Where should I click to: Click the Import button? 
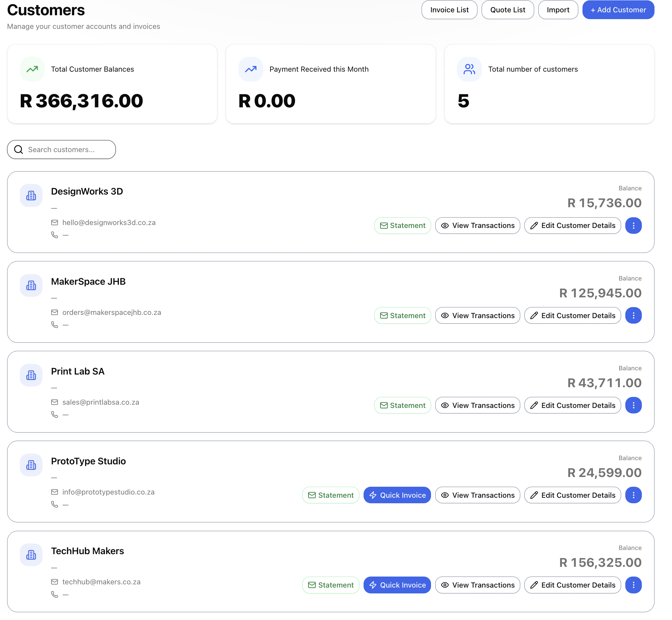[x=558, y=10]
